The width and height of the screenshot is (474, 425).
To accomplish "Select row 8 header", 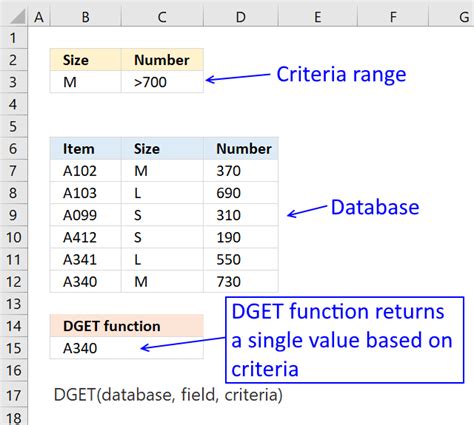I will (13, 193).
